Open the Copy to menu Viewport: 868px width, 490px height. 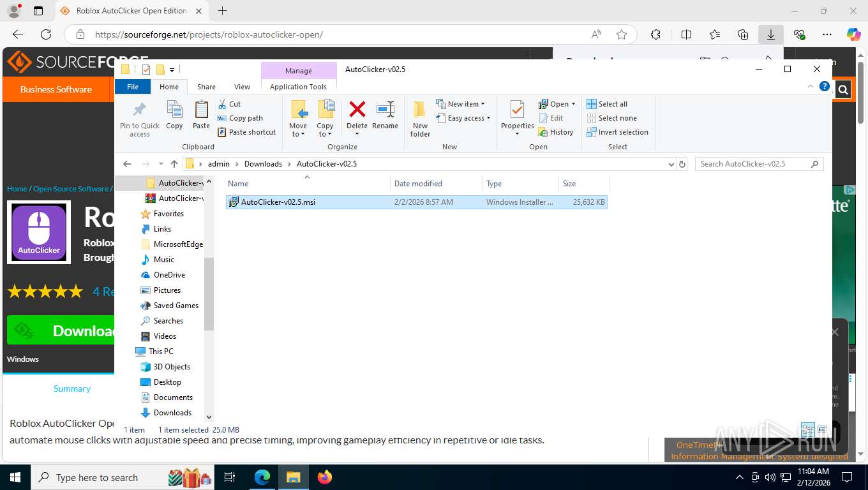click(x=325, y=119)
